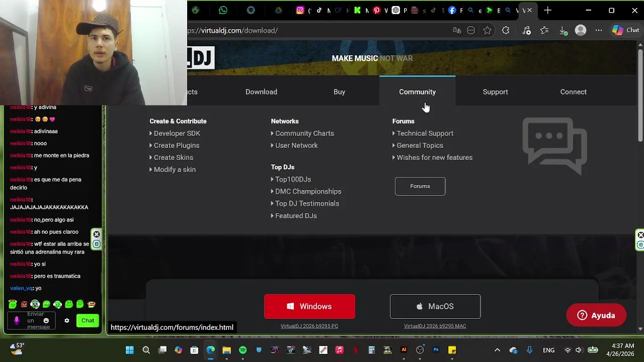Screen dimensions: 644x362
Task: Open the Create Plugins link
Action: click(x=176, y=145)
